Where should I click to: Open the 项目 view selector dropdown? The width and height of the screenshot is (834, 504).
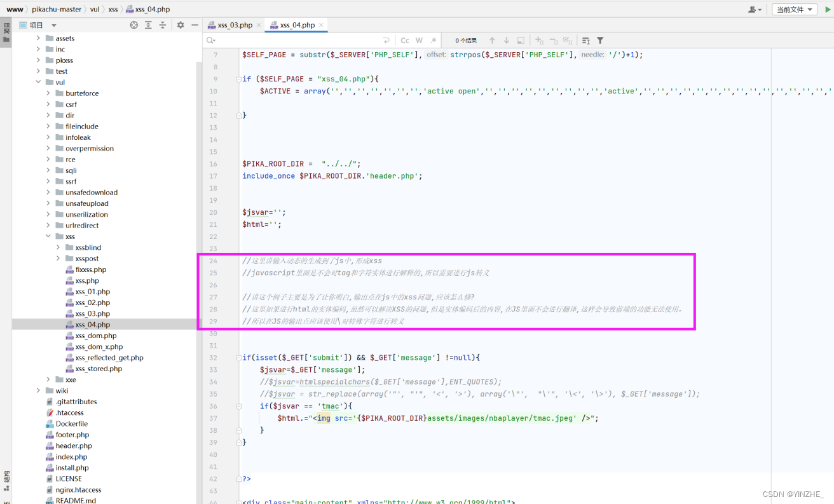[42, 25]
